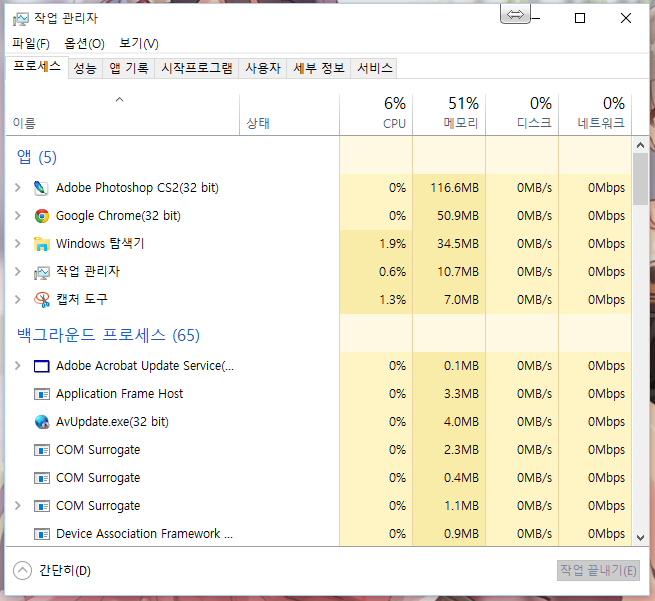Select the COM Surrogate 0.4MB row
655x601 pixels.
(x=318, y=478)
